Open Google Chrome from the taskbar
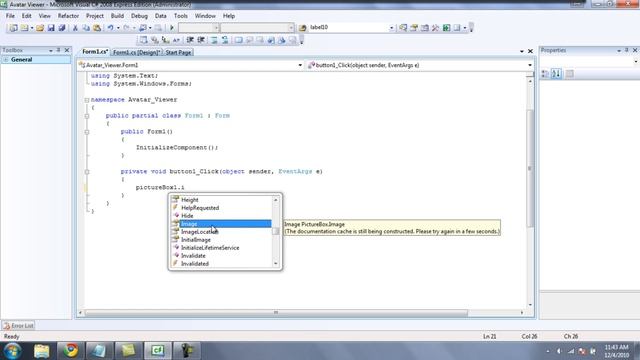This screenshot has height=360, width=640. coord(70,351)
